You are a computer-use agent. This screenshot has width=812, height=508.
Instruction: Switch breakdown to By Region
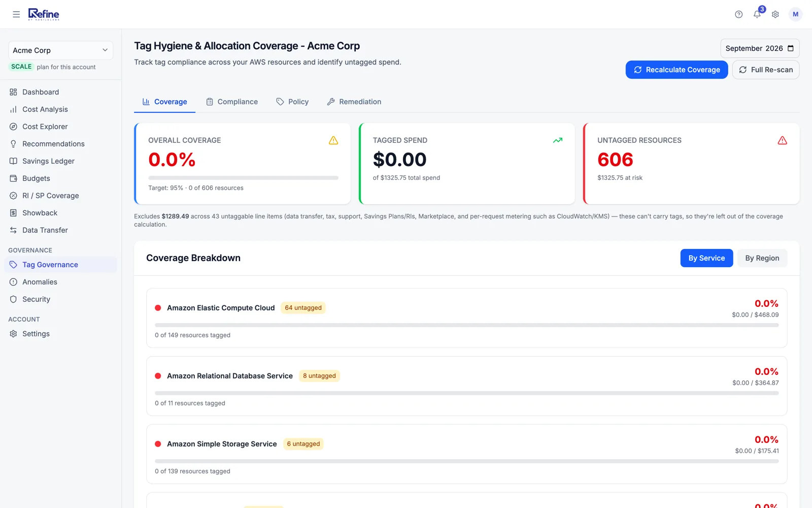pyautogui.click(x=762, y=258)
